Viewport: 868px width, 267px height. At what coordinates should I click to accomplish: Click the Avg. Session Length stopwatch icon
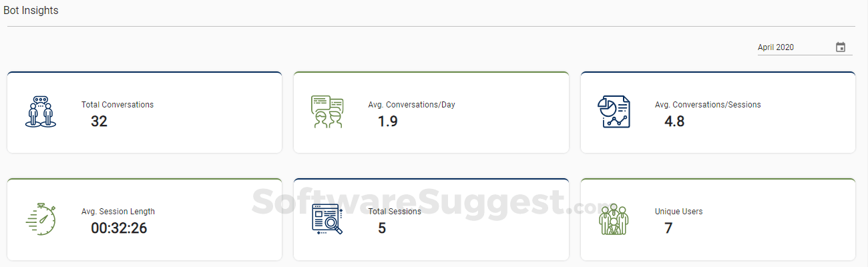coord(41,219)
